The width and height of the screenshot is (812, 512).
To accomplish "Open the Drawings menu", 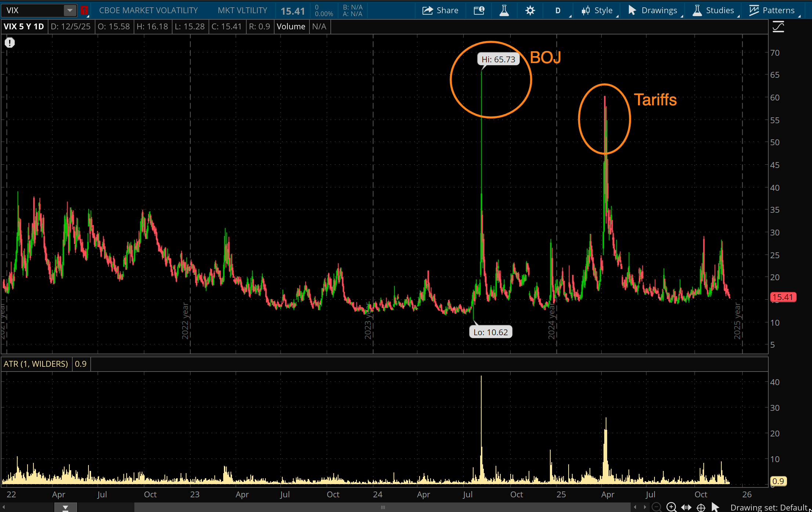I will tap(653, 10).
